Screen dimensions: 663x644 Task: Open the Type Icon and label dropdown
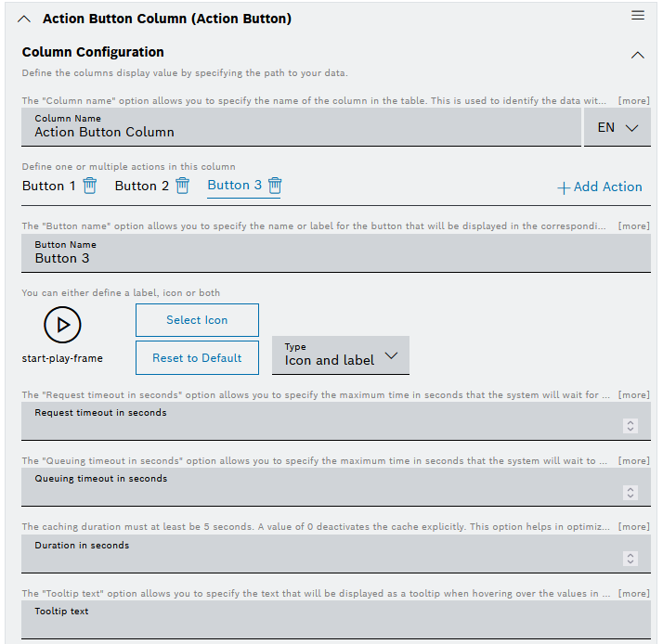(340, 355)
